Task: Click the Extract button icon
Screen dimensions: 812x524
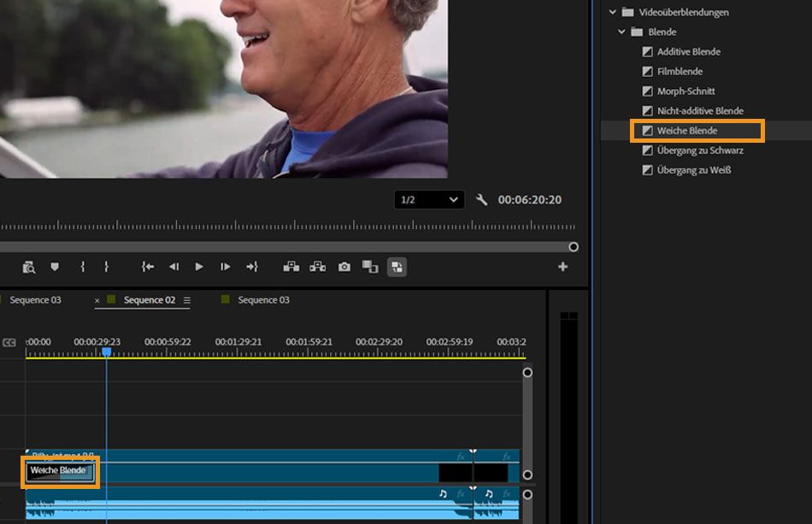Action: [x=318, y=267]
